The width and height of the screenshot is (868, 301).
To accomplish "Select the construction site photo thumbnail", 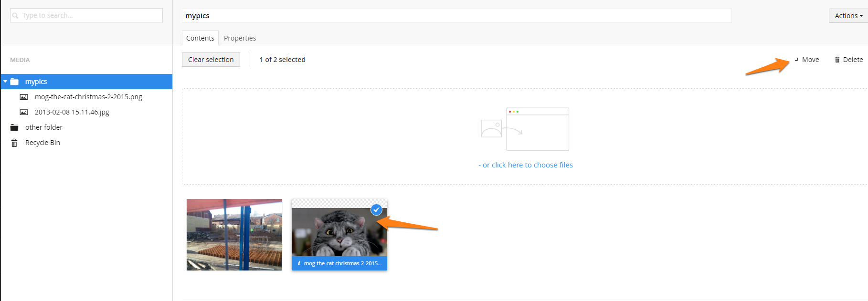I will click(x=234, y=235).
